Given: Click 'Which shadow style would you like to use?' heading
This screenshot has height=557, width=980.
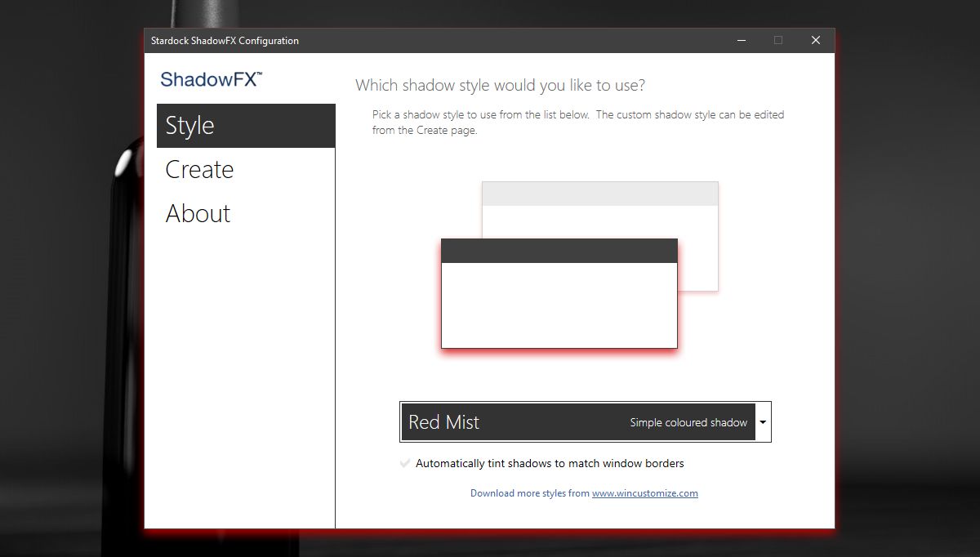Looking at the screenshot, I should pyautogui.click(x=501, y=85).
